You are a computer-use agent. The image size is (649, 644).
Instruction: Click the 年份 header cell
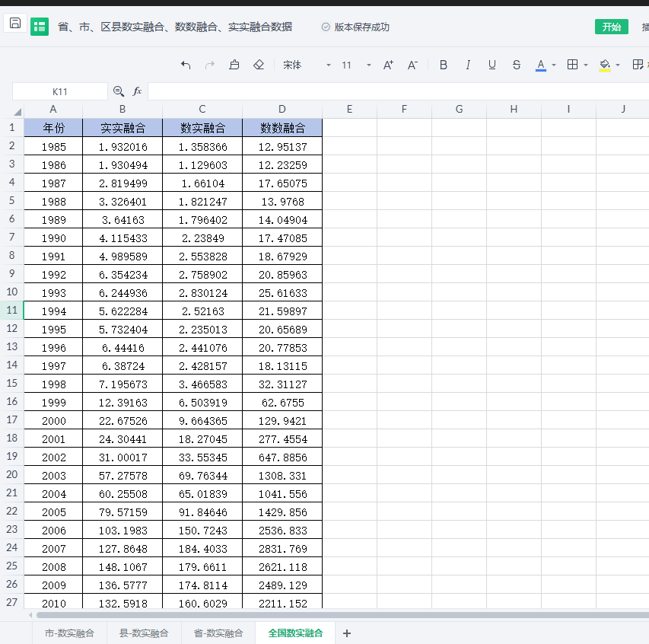pyautogui.click(x=53, y=128)
